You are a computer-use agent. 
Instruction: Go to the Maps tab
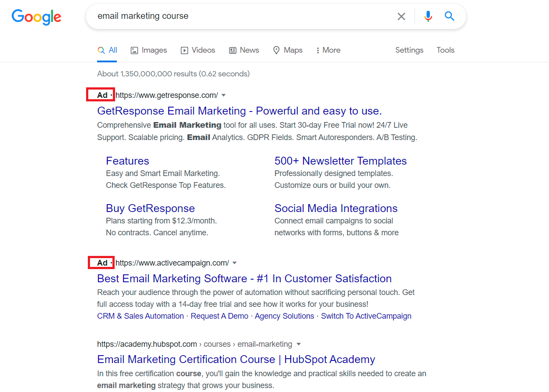pos(288,50)
